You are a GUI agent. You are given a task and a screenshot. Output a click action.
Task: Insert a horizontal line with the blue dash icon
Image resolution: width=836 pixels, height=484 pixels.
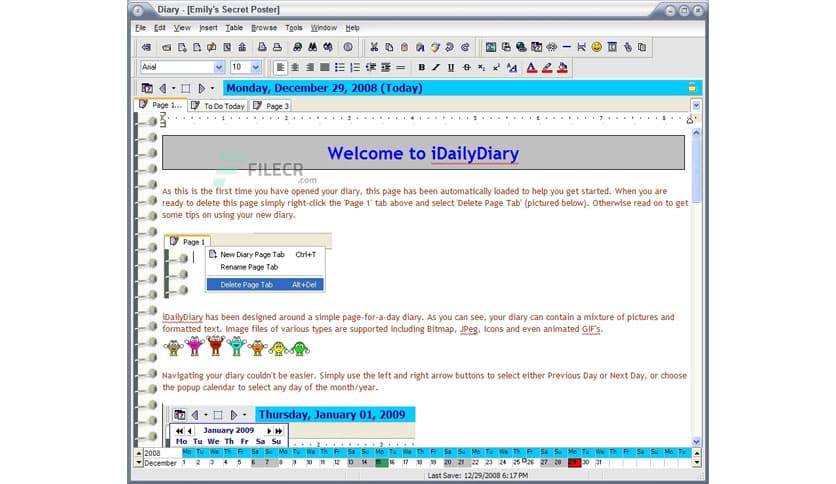click(x=566, y=47)
